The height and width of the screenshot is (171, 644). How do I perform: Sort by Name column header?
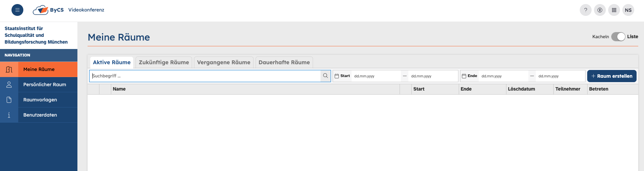(119, 89)
